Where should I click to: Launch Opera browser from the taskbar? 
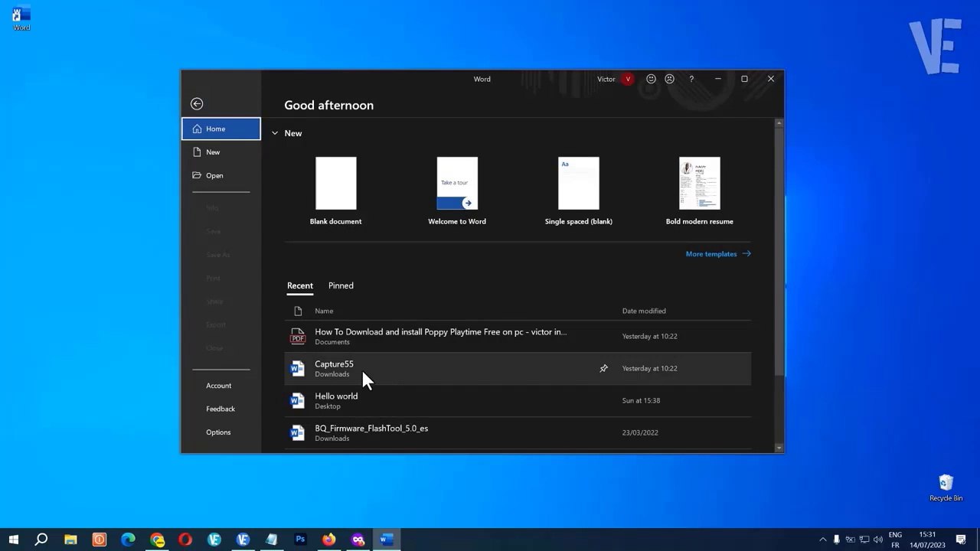[185, 540]
